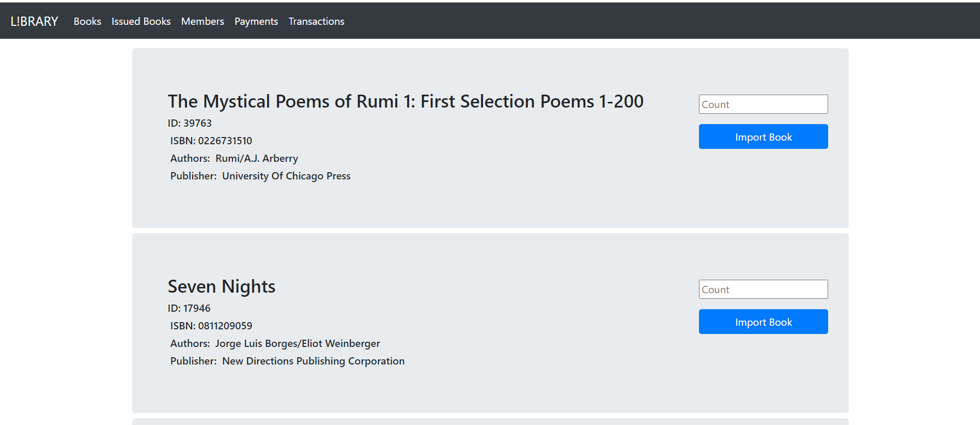
Task: Import the Seven Nights book
Action: pyautogui.click(x=763, y=322)
